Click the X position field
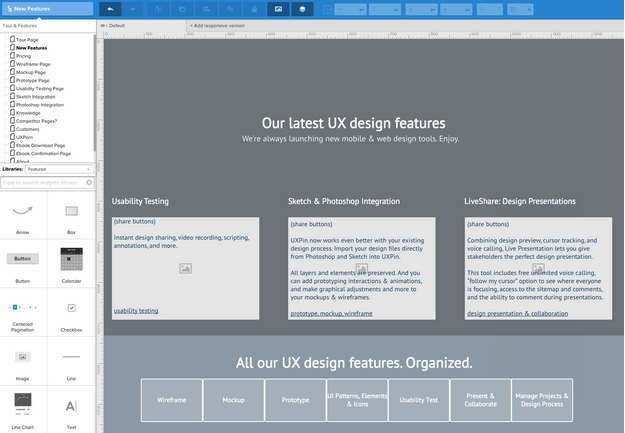The height and width of the screenshot is (433, 625). pos(422,9)
